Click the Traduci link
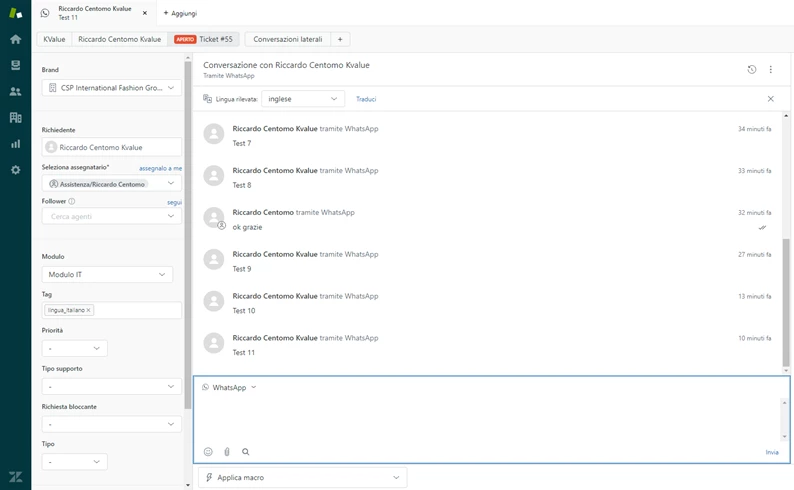This screenshot has width=794, height=490. [366, 99]
